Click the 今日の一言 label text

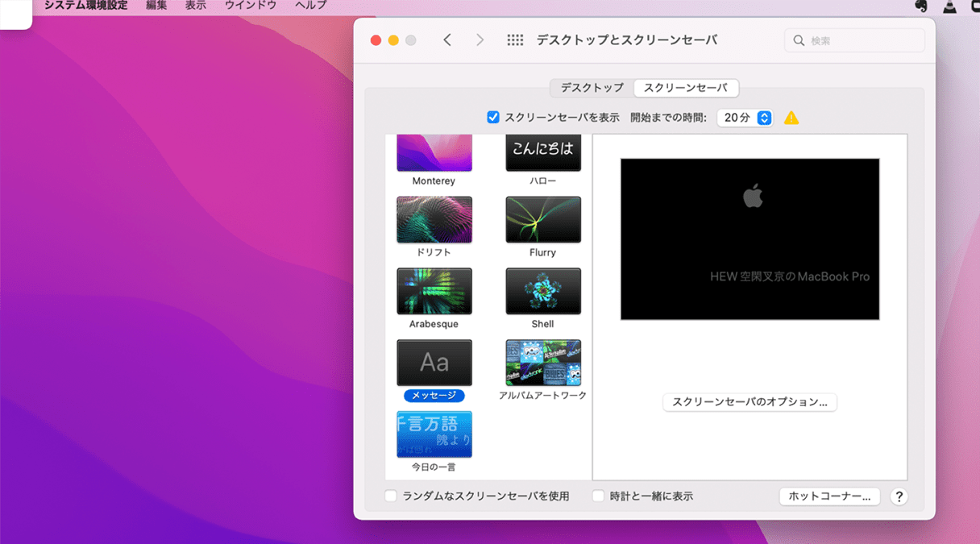[x=434, y=467]
